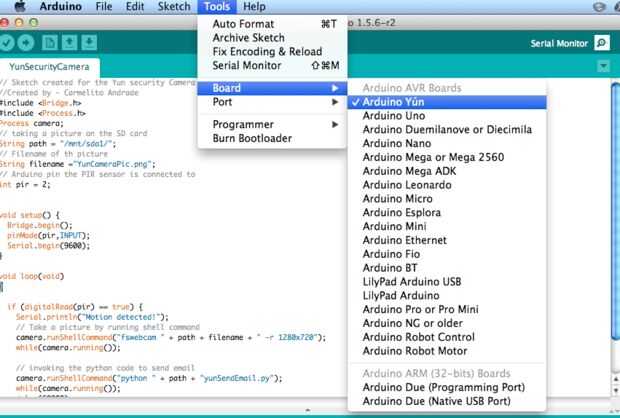Select Arduino Robot Motor board

pos(447,351)
